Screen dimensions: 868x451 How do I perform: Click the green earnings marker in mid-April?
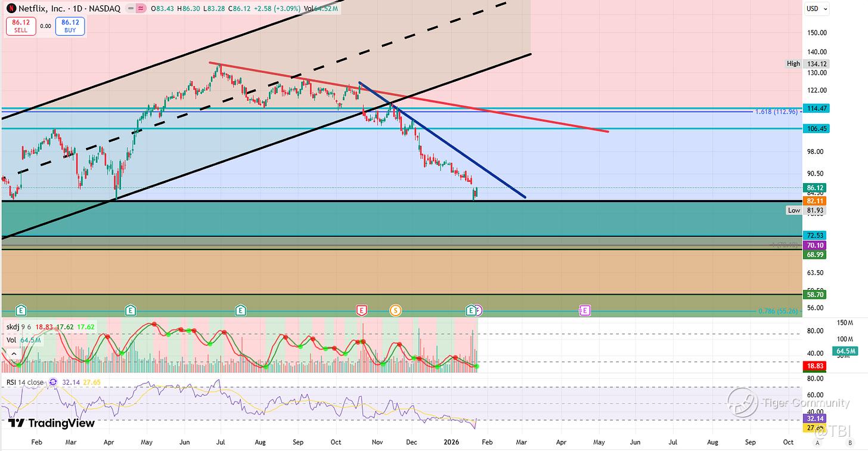click(x=131, y=310)
